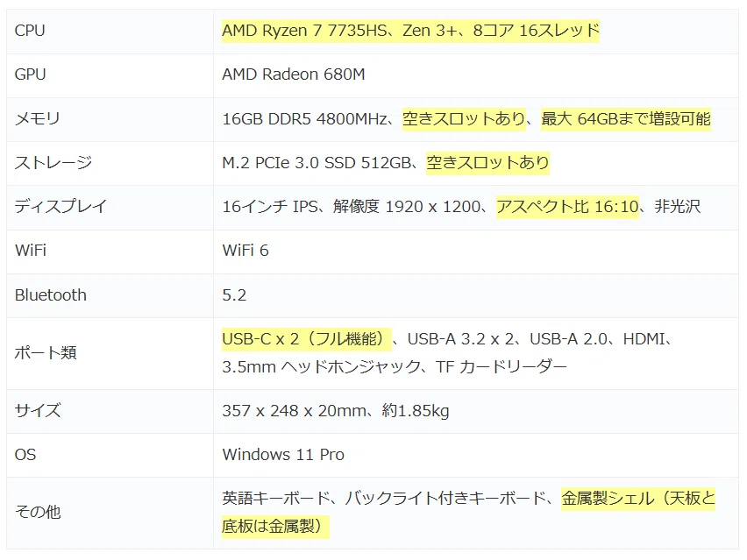Viewport: 747px width, 560px height.
Task: Click the WiFi row label
Action: pyautogui.click(x=31, y=251)
